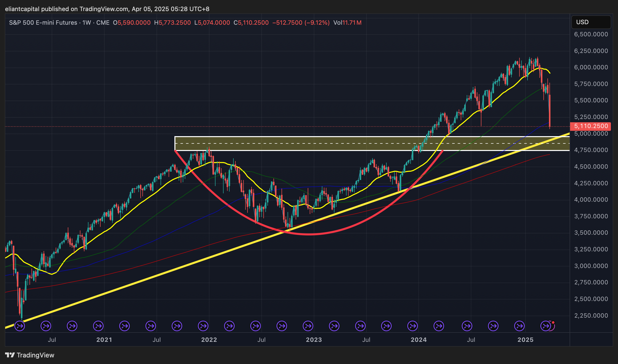Click the event marker nearest the 2025 label

click(x=519, y=326)
